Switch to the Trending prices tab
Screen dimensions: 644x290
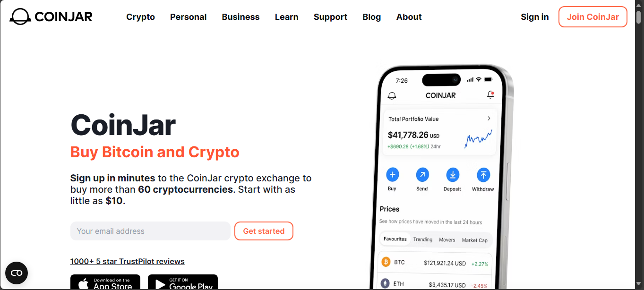[422, 239]
